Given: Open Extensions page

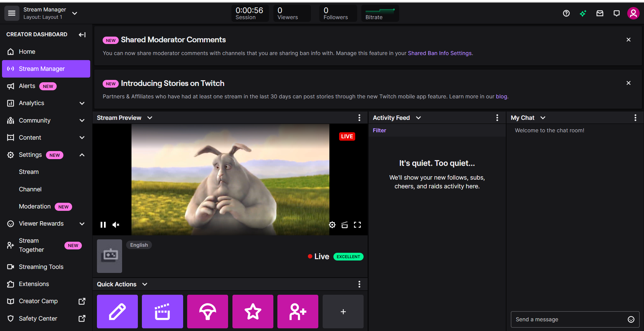Looking at the screenshot, I should (46, 284).
